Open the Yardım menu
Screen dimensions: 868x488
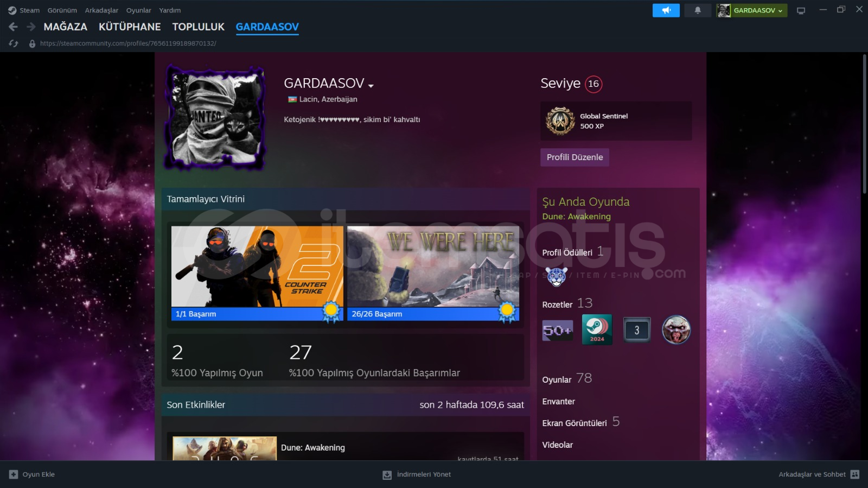tap(170, 10)
